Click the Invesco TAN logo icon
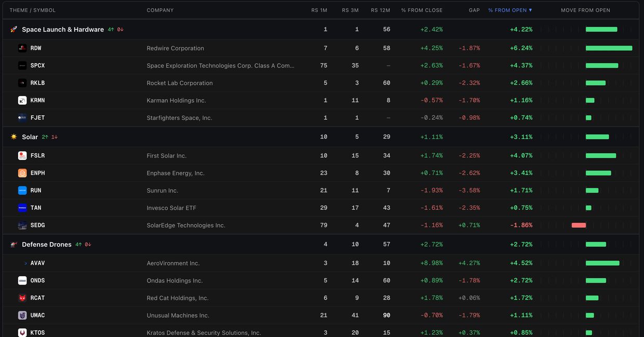 coord(22,208)
